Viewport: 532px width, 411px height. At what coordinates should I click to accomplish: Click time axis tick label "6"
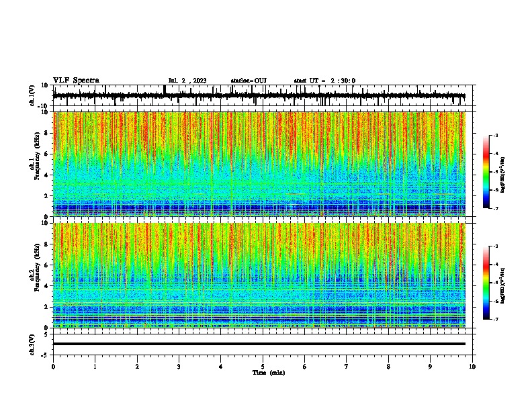coord(305,367)
